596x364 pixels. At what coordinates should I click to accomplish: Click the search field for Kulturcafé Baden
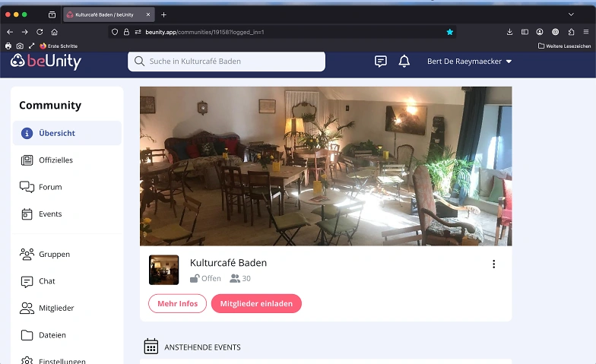click(x=227, y=61)
